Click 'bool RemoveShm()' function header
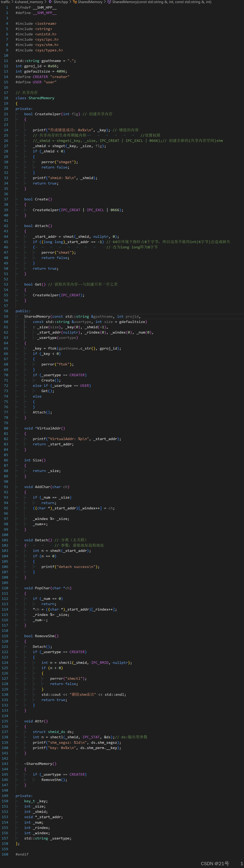 [x=41, y=636]
